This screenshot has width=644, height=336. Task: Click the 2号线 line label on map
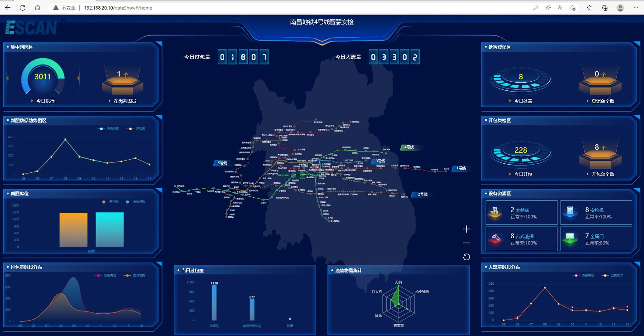(x=422, y=194)
